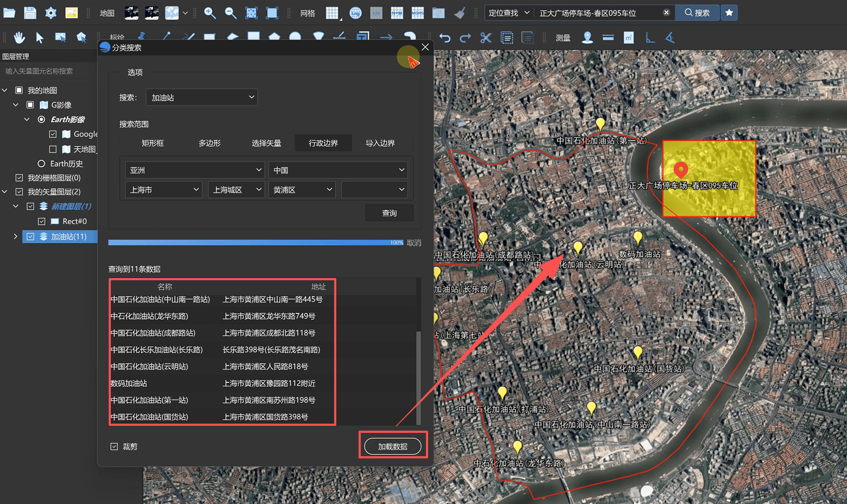
Task: Select the arrow pointer tool
Action: pyautogui.click(x=40, y=37)
